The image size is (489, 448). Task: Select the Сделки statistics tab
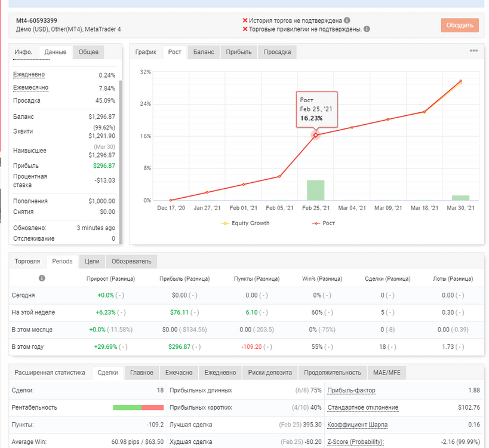pyautogui.click(x=107, y=373)
